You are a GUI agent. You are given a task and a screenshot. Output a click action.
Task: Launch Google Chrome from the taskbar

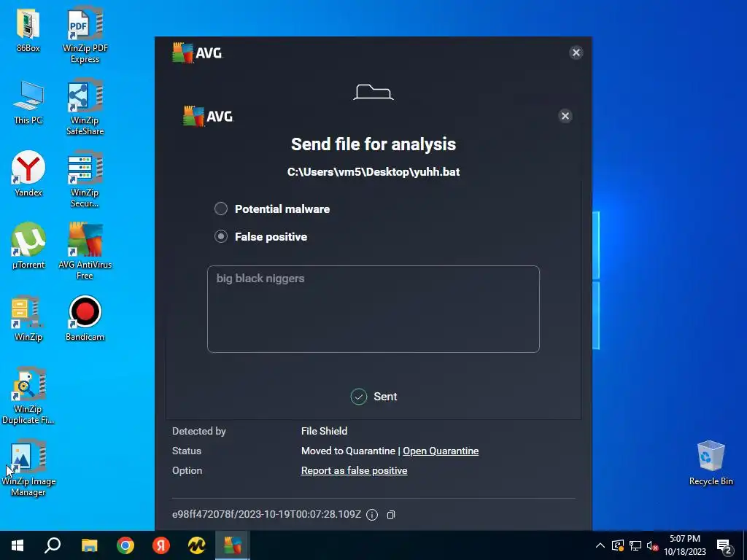pyautogui.click(x=125, y=545)
